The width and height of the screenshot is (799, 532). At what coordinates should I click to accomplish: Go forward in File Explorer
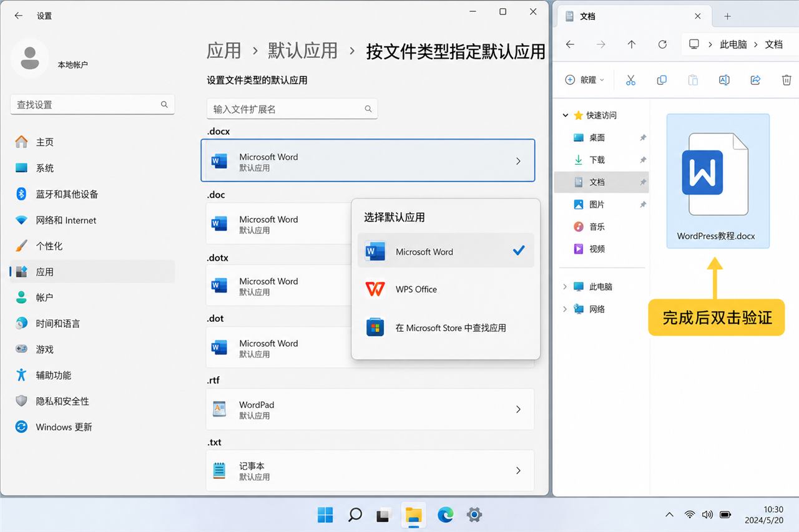tap(600, 44)
